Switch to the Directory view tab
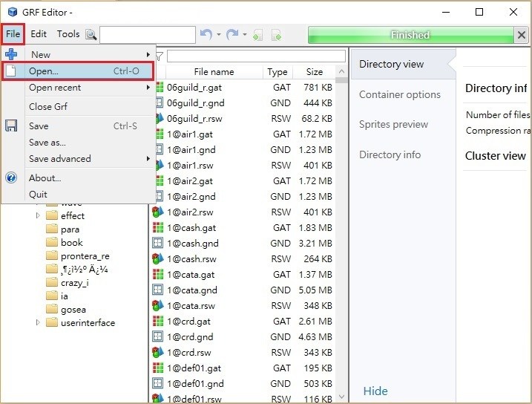The image size is (532, 404). 403,64
